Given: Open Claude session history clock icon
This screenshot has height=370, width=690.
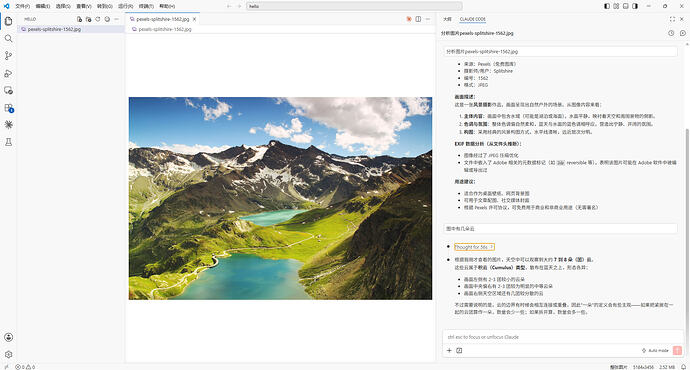Looking at the screenshot, I should [x=671, y=33].
